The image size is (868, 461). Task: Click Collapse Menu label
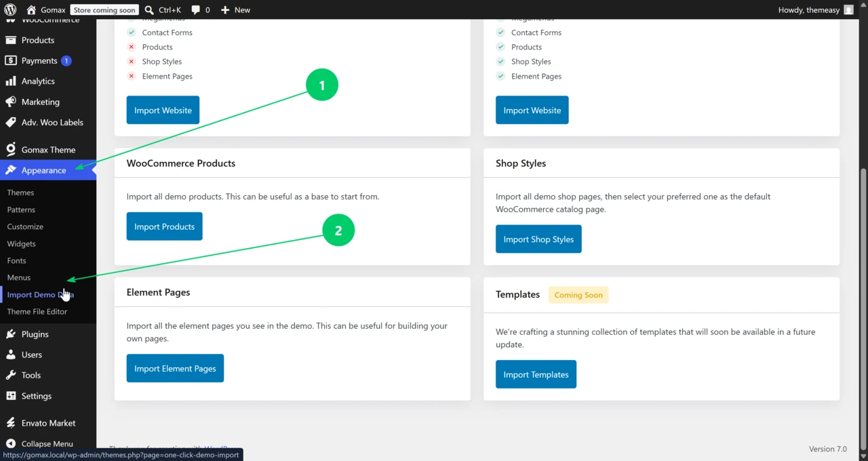tap(47, 443)
